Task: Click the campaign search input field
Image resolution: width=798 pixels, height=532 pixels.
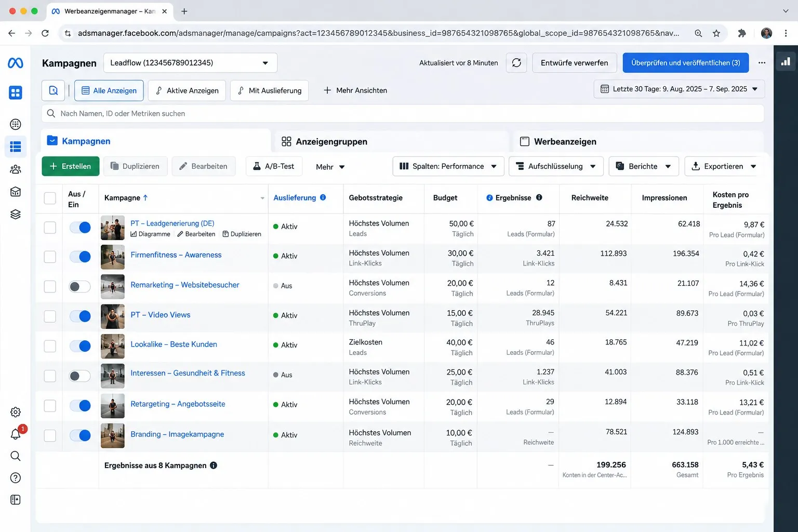Action: pyautogui.click(x=403, y=114)
